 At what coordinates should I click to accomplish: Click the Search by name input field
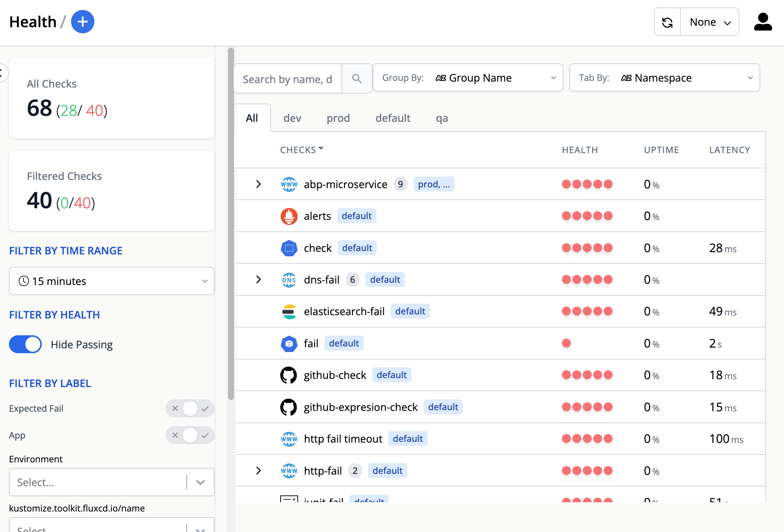point(287,79)
